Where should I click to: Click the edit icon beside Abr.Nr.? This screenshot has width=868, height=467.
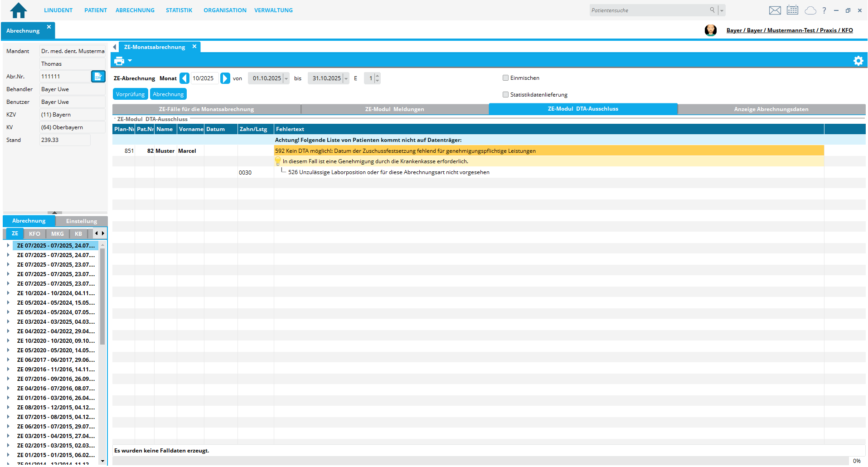pyautogui.click(x=98, y=77)
